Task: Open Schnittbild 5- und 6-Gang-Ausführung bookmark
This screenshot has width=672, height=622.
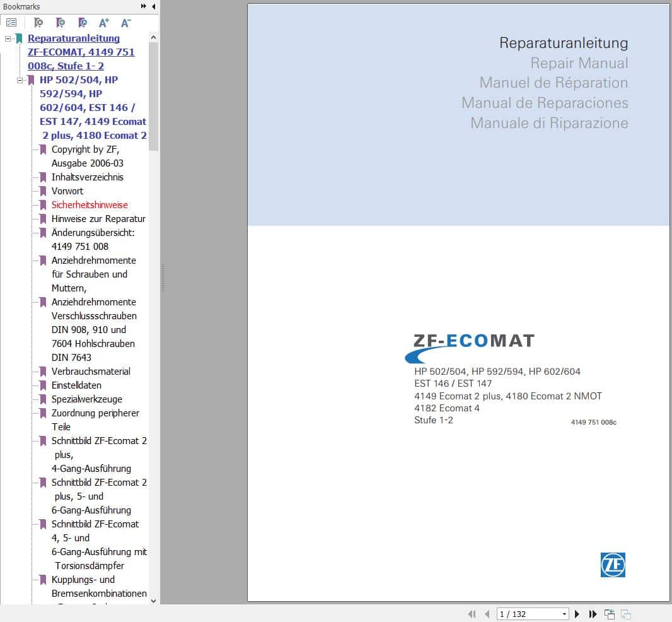Action: point(99,496)
